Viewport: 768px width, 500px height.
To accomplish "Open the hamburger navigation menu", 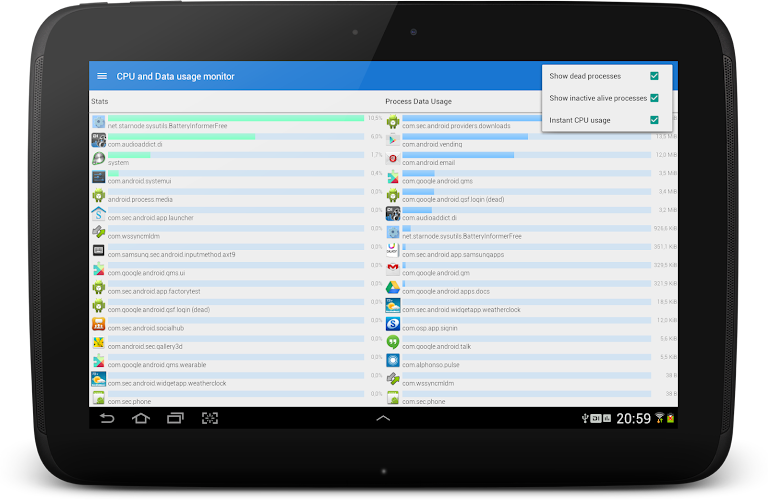I will tap(102, 76).
